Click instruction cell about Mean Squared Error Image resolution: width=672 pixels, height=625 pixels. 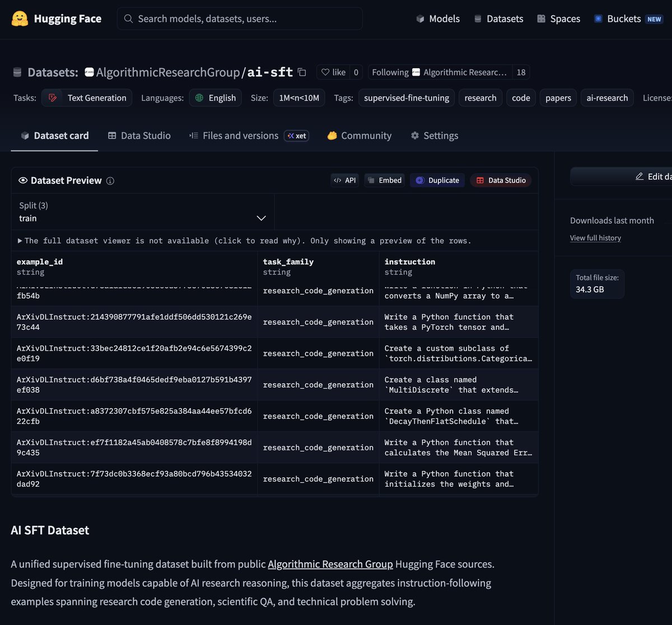pyautogui.click(x=459, y=447)
